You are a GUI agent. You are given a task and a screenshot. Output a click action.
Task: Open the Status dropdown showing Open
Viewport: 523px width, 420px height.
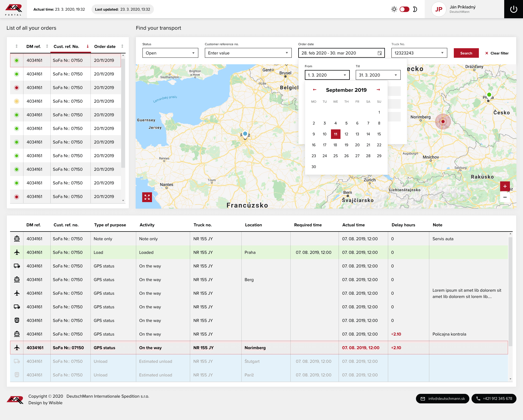point(170,53)
